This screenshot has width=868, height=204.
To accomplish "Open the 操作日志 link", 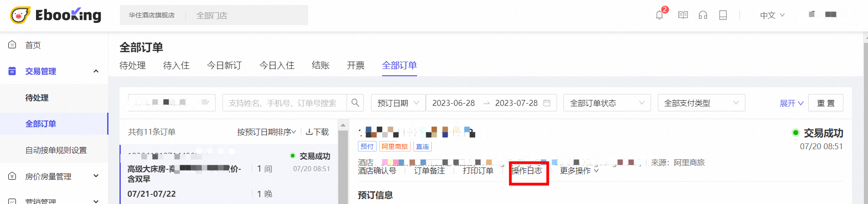I will coord(527,171).
